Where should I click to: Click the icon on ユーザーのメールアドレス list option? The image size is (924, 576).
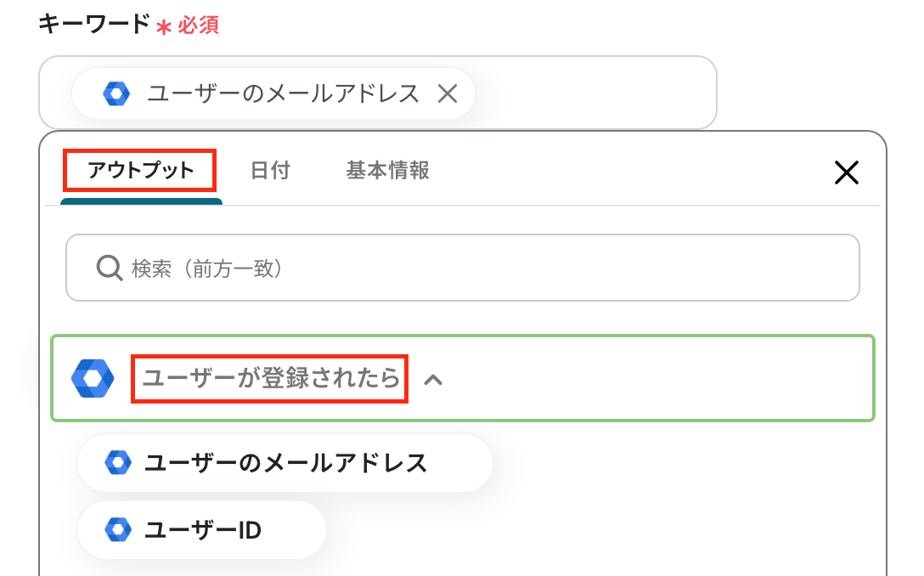coord(117,463)
